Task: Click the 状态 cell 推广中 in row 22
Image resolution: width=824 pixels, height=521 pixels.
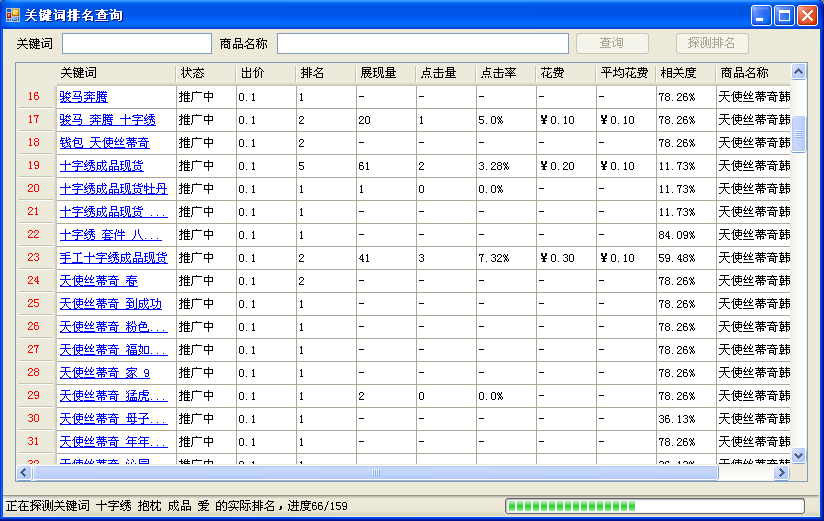Action: click(206, 235)
